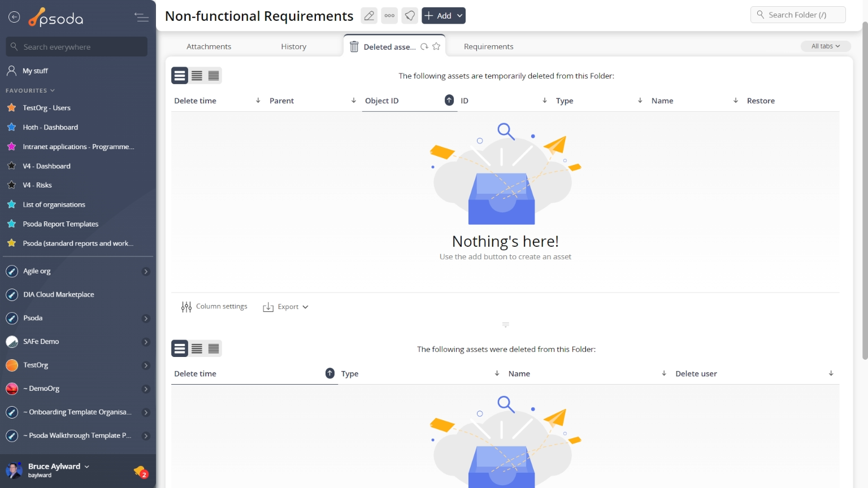Image resolution: width=868 pixels, height=488 pixels.
Task: Expand ~Psoda Walkthrough Template item
Action: pyautogui.click(x=146, y=436)
